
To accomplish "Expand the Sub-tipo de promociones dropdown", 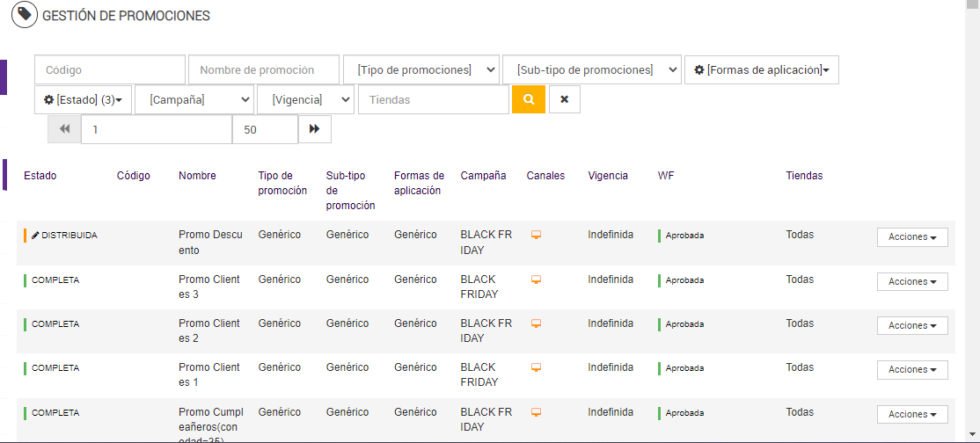I will (x=591, y=69).
